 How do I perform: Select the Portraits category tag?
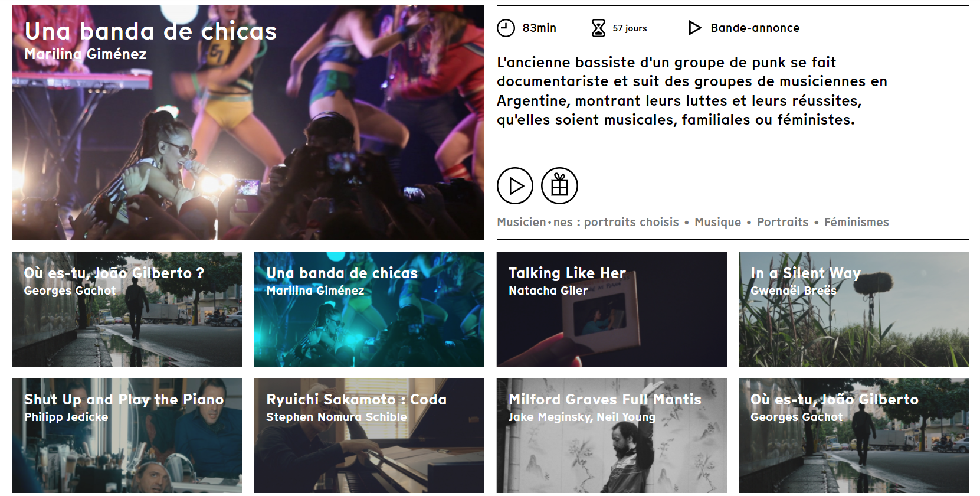click(782, 222)
